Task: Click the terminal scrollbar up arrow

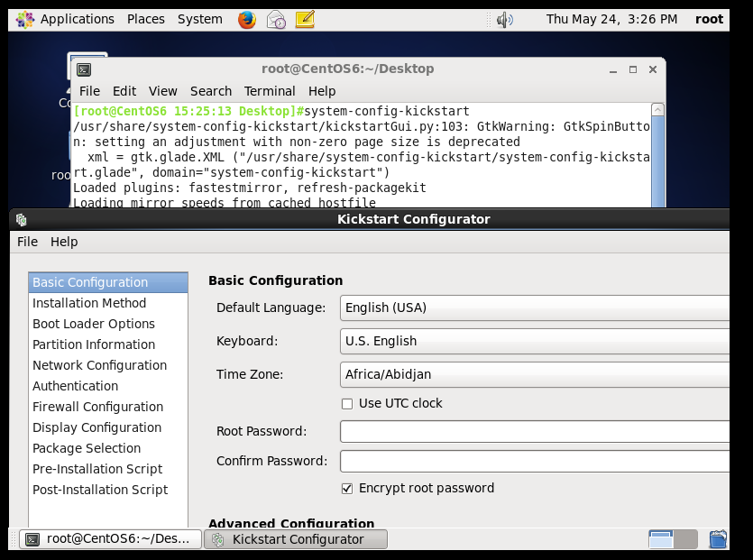Action: (x=657, y=109)
